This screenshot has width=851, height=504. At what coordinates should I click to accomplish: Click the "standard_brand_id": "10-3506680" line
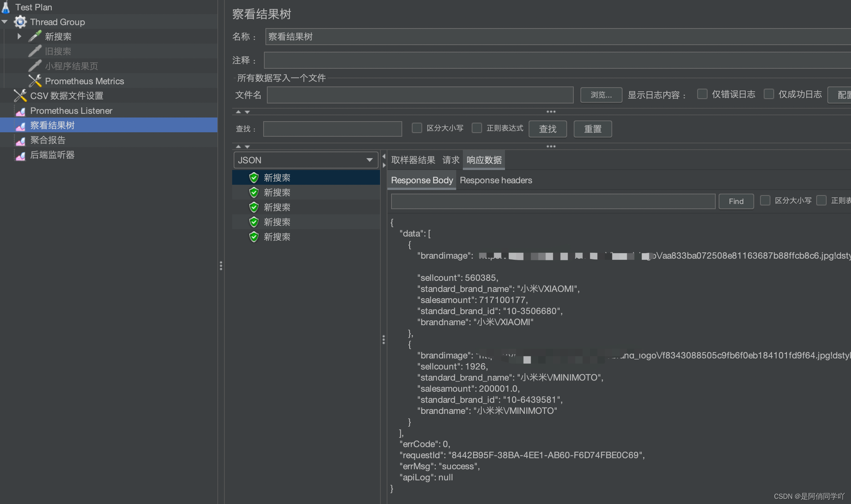point(490,311)
